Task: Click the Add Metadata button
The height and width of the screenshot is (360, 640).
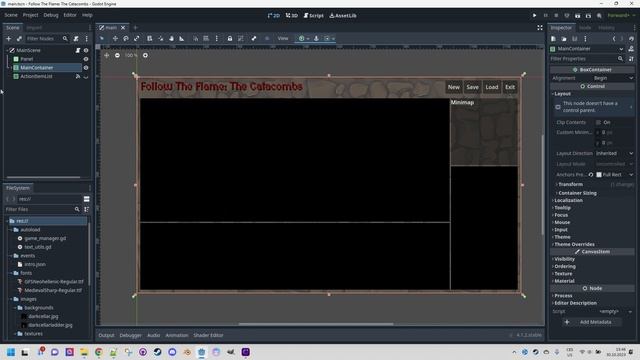Action: point(591,322)
